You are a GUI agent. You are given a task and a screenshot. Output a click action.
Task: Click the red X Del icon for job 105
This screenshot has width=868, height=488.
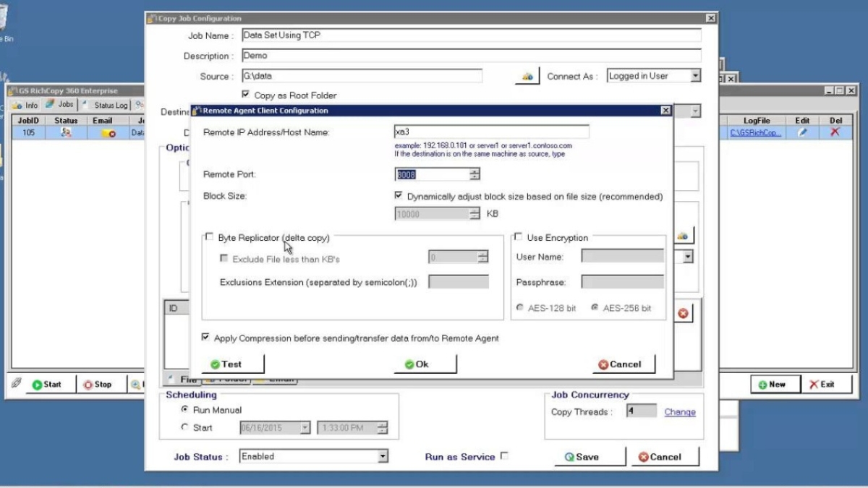tap(835, 132)
